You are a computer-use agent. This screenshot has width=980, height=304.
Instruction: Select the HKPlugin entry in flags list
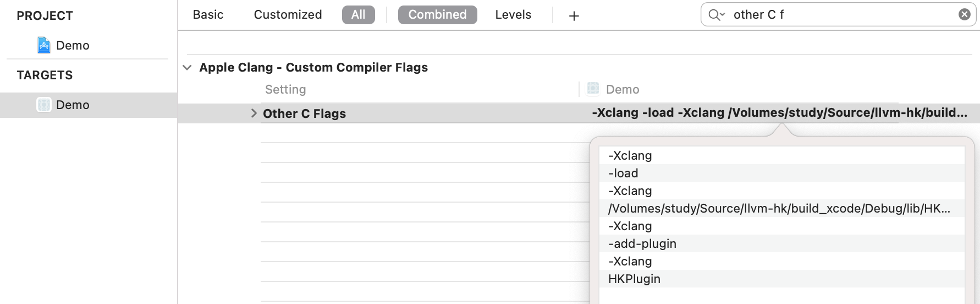(781, 279)
